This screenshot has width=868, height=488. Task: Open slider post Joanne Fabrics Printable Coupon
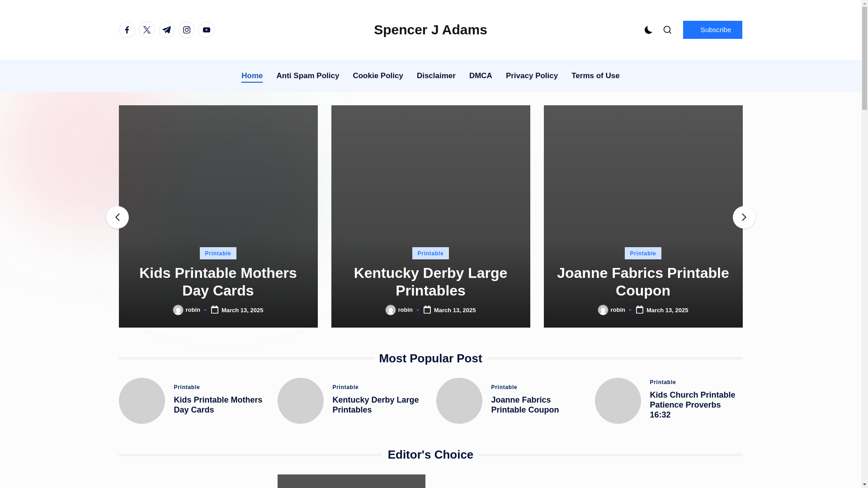click(643, 282)
